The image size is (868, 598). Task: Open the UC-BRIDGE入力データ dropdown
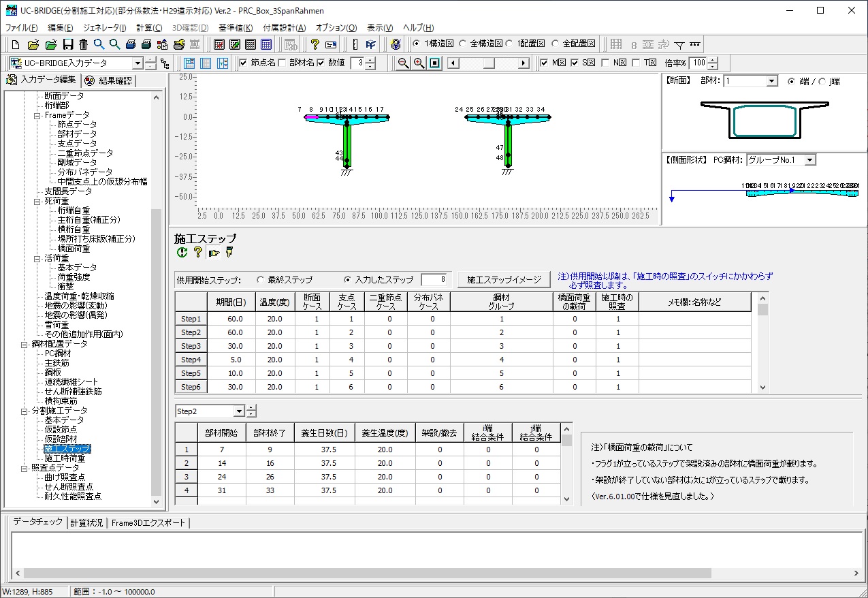tap(138, 63)
